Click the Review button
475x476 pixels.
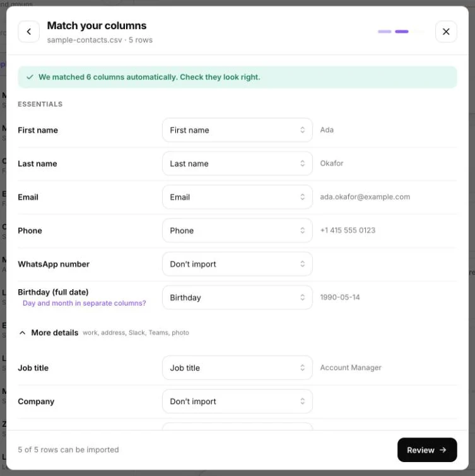click(427, 450)
